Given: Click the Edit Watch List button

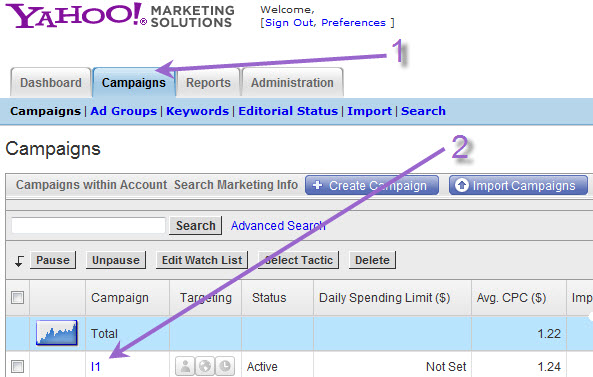Looking at the screenshot, I should 202,260.
